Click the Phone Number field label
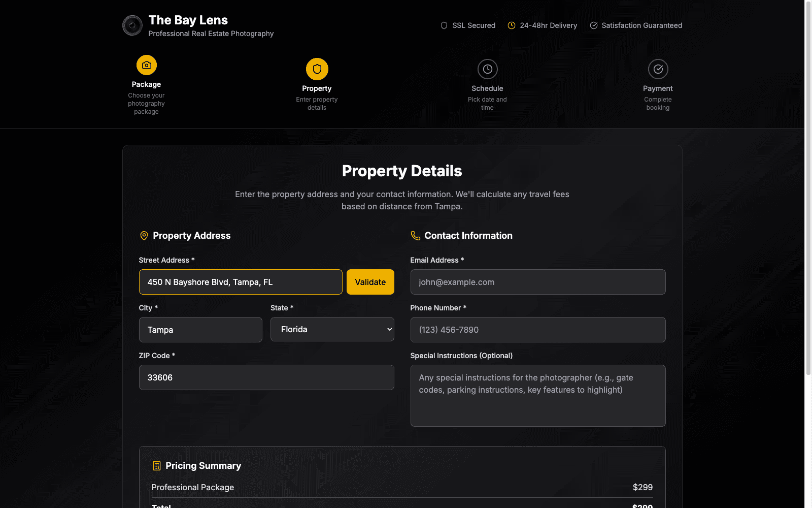This screenshot has height=508, width=812. pos(438,308)
